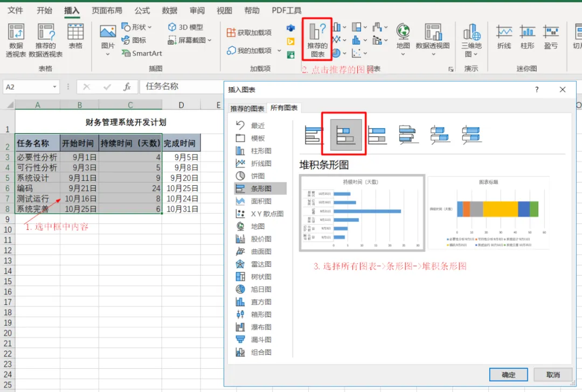Image resolution: width=582 pixels, height=392 pixels.
Task: Select Combo (组合图) category
Action: [x=260, y=352]
